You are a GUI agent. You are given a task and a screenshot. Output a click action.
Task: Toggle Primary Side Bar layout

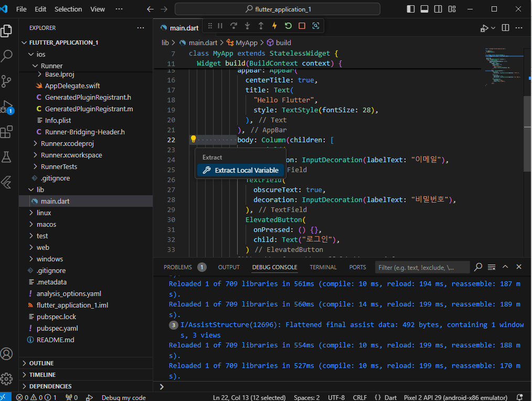coord(410,9)
